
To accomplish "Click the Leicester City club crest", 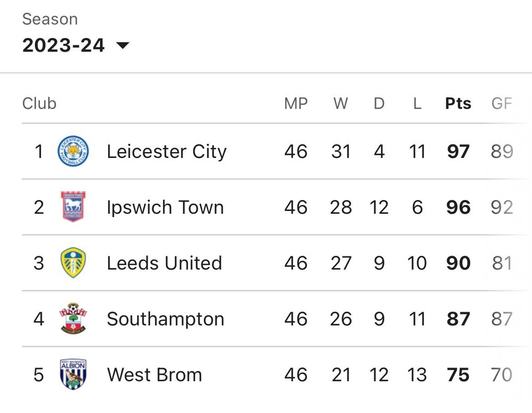I will coord(73,151).
